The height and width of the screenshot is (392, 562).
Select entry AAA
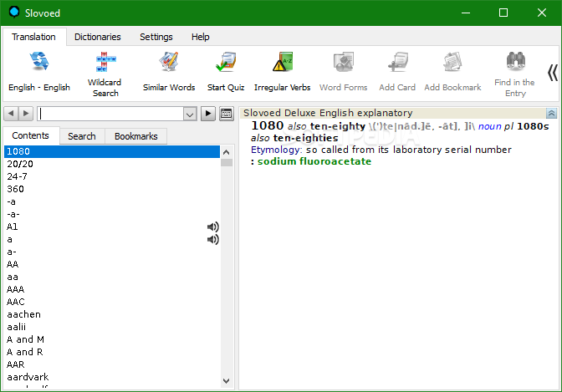112,289
